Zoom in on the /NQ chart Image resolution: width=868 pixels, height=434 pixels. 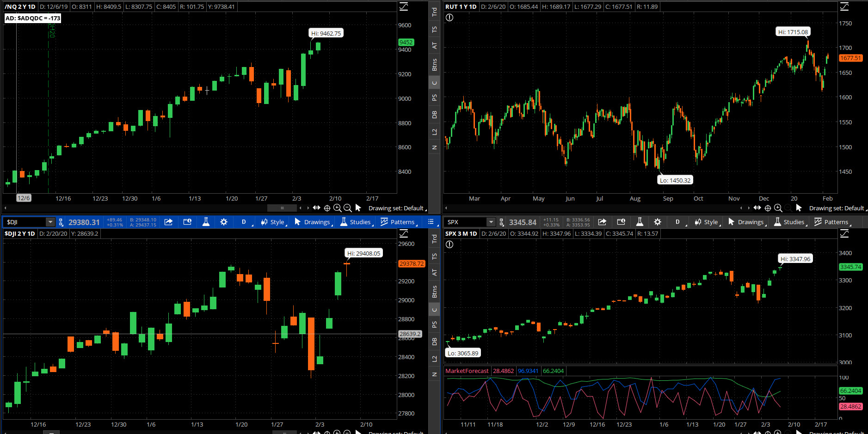coord(337,208)
